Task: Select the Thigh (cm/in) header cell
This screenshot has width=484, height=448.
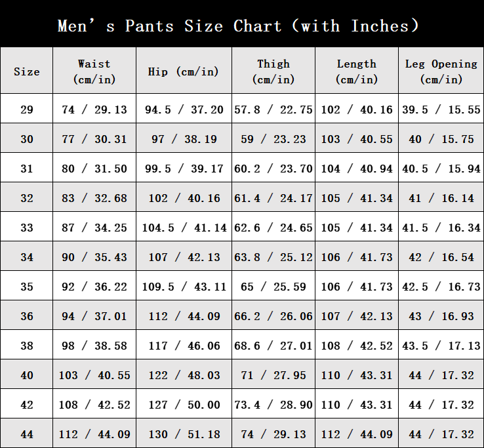Action: pos(273,71)
